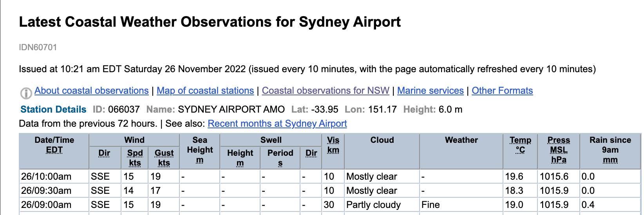Click the Vis km column header

pyautogui.click(x=333, y=145)
